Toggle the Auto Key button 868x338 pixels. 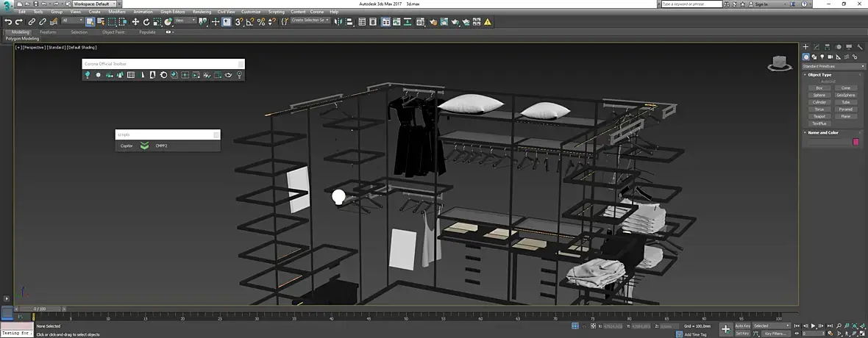742,326
